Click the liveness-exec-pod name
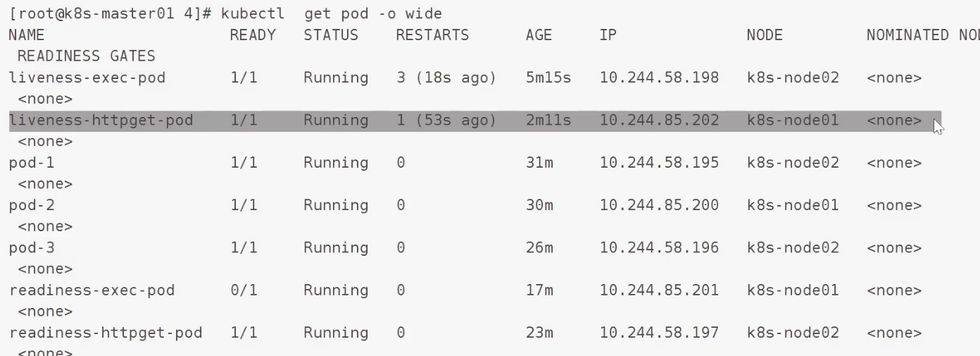Viewport: 980px width, 356px height. pos(87,78)
